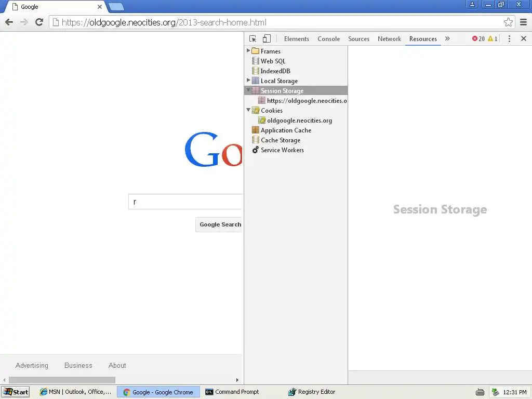Image resolution: width=532 pixels, height=399 pixels.
Task: Open the Business footer link
Action: pyautogui.click(x=78, y=365)
